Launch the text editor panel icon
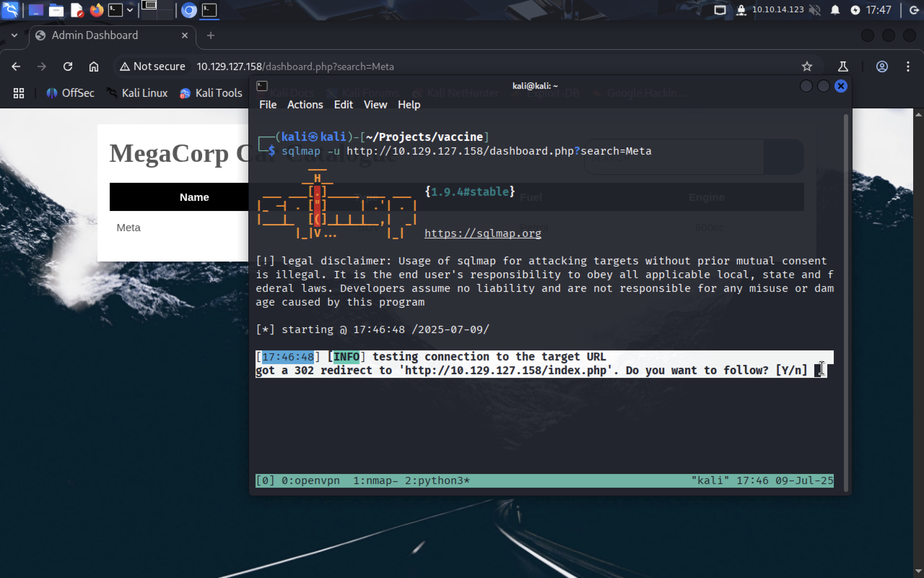The image size is (924, 578). pyautogui.click(x=77, y=10)
